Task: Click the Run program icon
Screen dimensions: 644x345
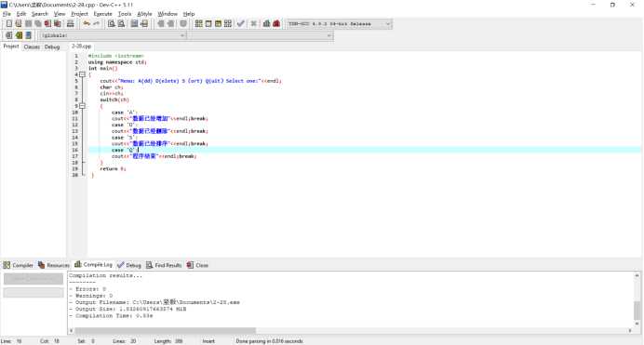Action: (x=208, y=24)
